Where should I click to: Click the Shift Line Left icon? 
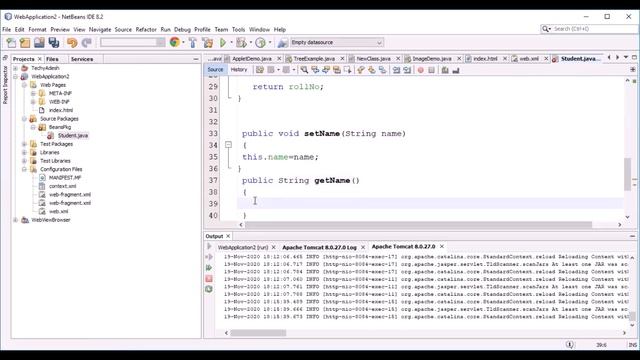pos(396,70)
